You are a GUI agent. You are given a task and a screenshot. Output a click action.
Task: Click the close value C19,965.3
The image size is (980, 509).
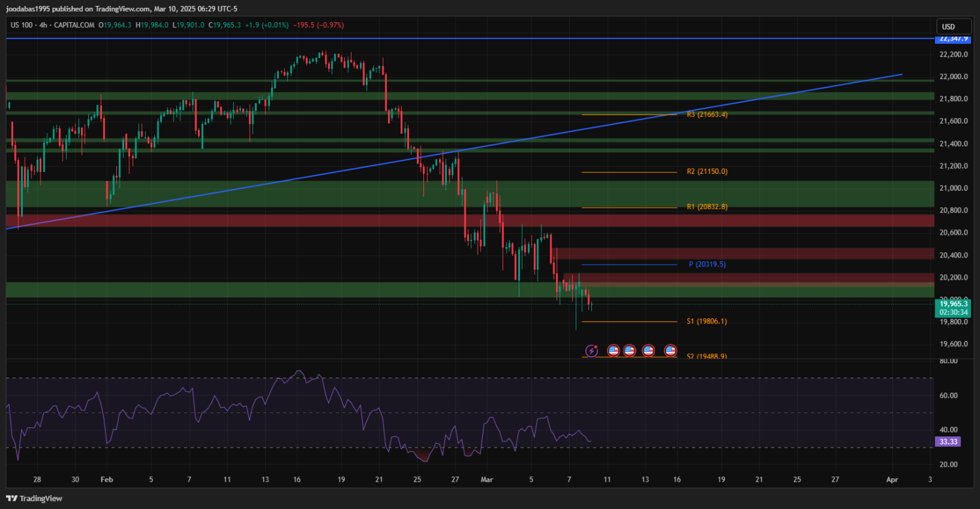(225, 25)
